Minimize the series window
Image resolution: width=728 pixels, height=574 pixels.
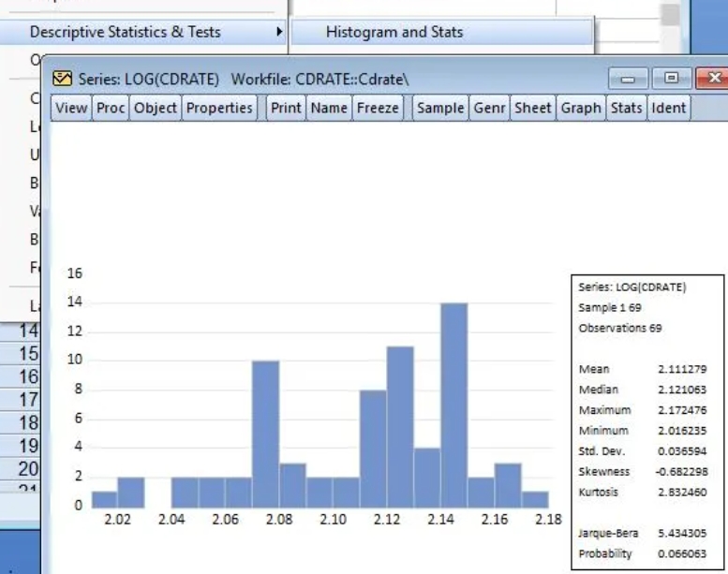point(629,78)
